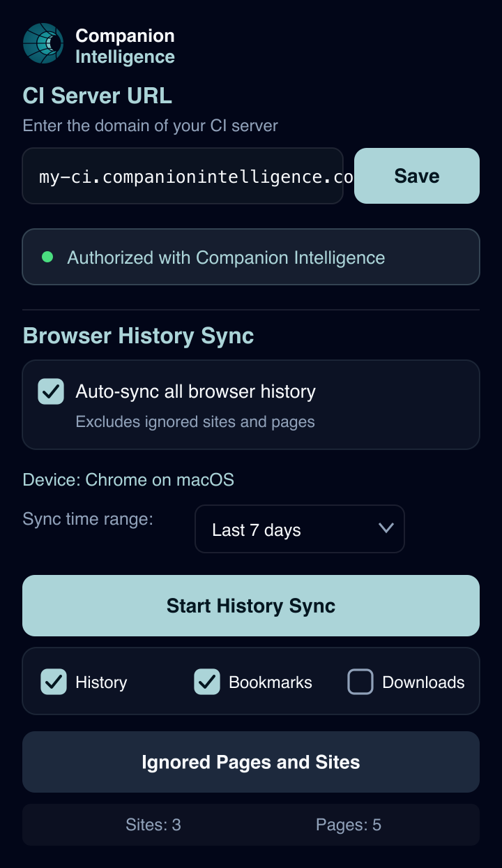Click the Browser History Sync heading

point(139,336)
